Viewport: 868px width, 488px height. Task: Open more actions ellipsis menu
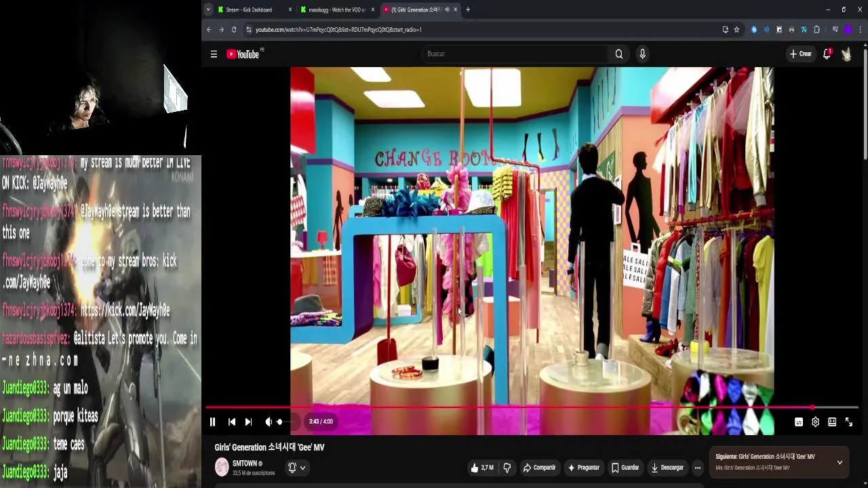[697, 468]
